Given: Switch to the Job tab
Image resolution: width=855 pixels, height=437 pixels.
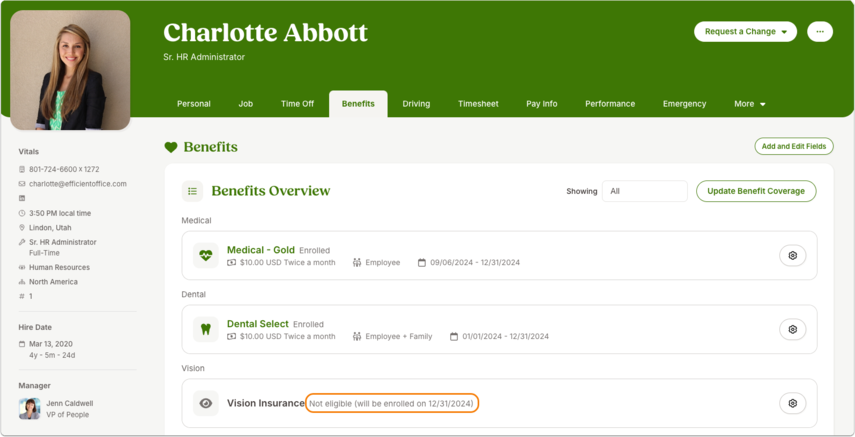Looking at the screenshot, I should [x=245, y=104].
